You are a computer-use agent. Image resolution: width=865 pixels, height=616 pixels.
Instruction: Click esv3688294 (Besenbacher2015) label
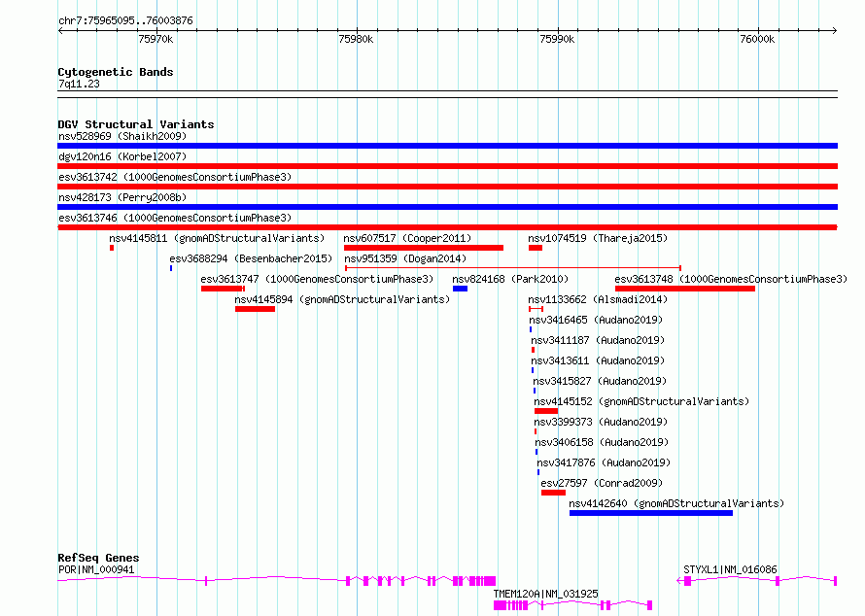tap(251, 258)
